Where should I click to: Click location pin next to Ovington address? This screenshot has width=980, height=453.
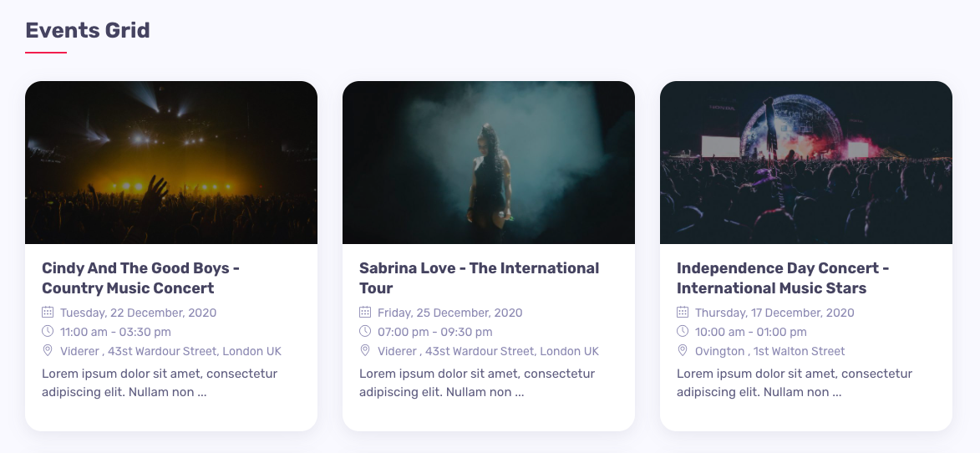point(683,351)
